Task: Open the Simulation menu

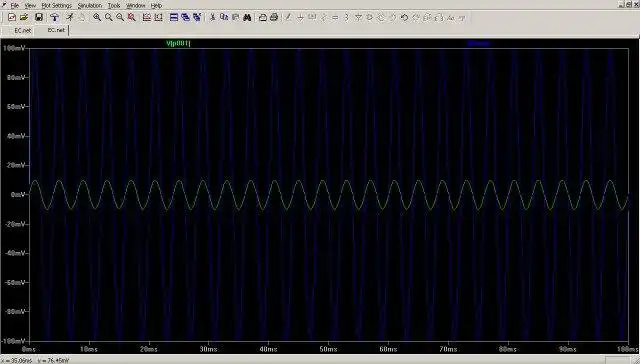Action: click(90, 6)
